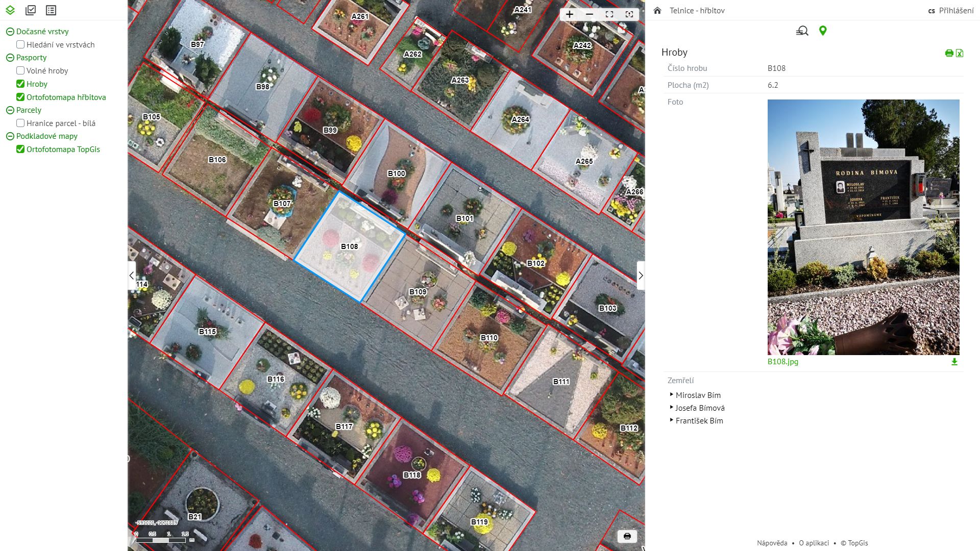Open the Nápověda help link
This screenshot has height=551, width=980.
click(x=772, y=543)
